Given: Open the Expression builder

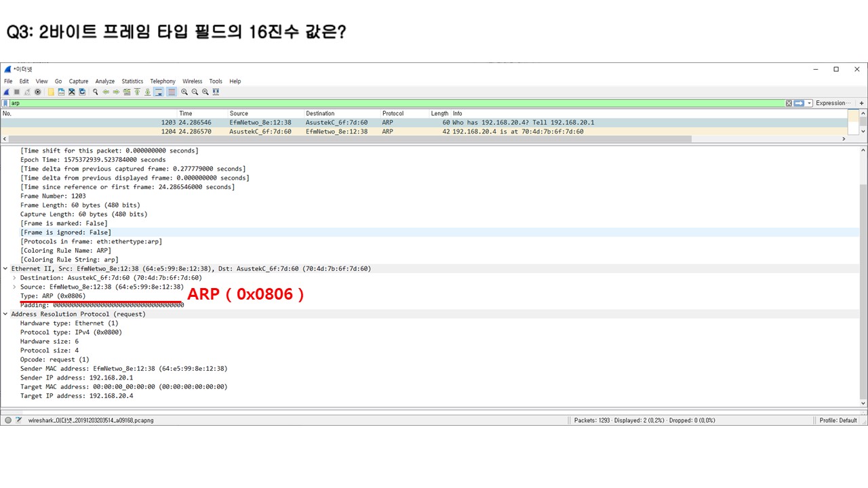Looking at the screenshot, I should point(833,103).
